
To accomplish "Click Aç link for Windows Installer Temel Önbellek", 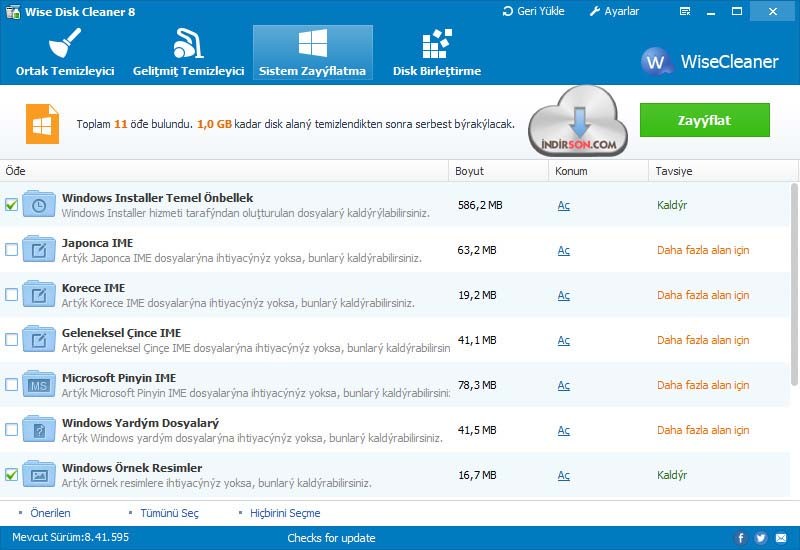I will coord(563,206).
